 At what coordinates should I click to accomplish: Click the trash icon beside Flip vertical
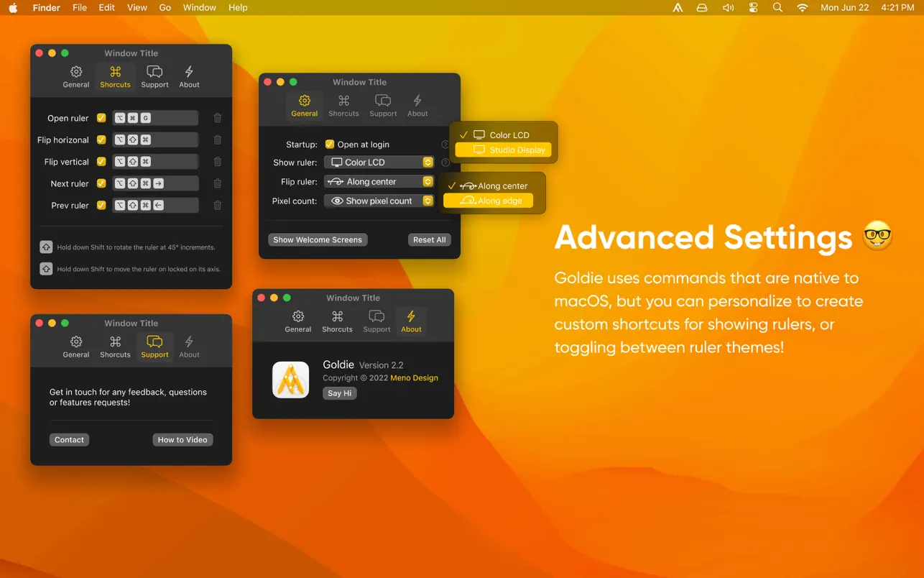pyautogui.click(x=218, y=162)
